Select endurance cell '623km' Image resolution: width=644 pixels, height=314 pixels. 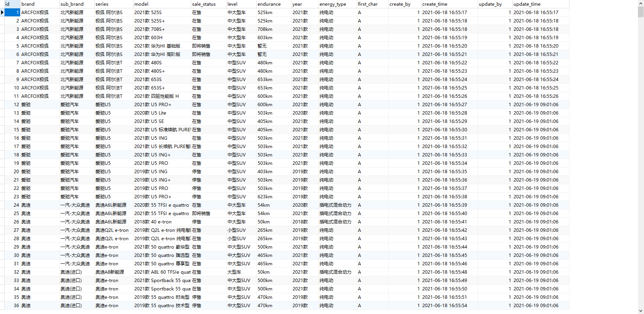click(274, 197)
